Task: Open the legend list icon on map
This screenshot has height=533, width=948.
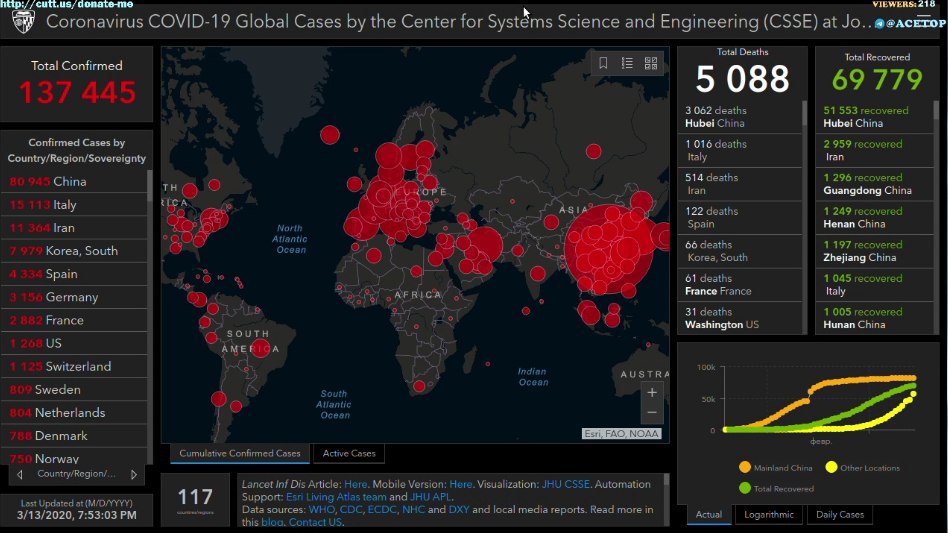Action: tap(627, 63)
